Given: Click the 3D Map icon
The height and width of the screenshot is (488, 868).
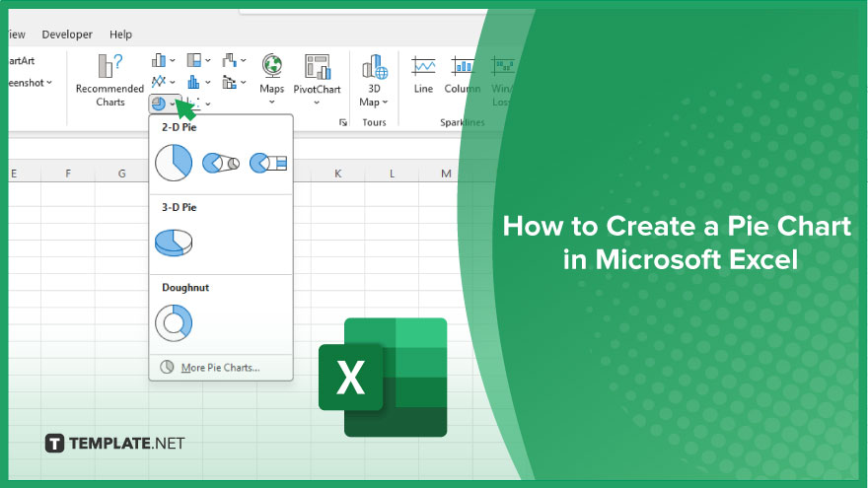Looking at the screenshot, I should 374,66.
